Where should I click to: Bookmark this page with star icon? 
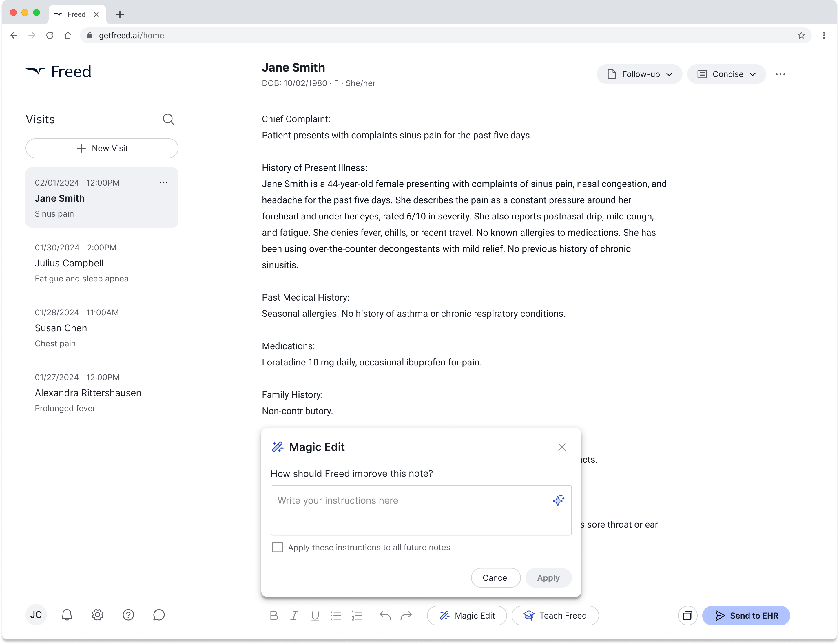(801, 35)
